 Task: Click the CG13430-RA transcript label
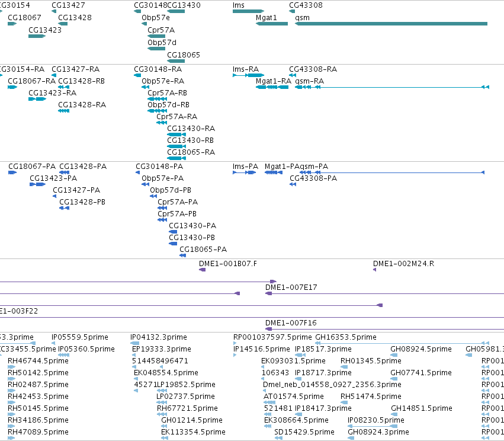pos(191,129)
